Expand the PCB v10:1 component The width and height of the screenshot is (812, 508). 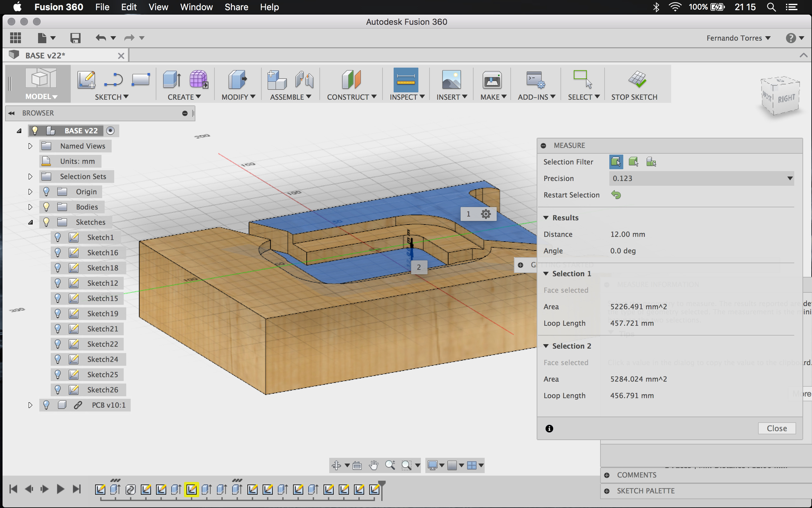(x=30, y=405)
